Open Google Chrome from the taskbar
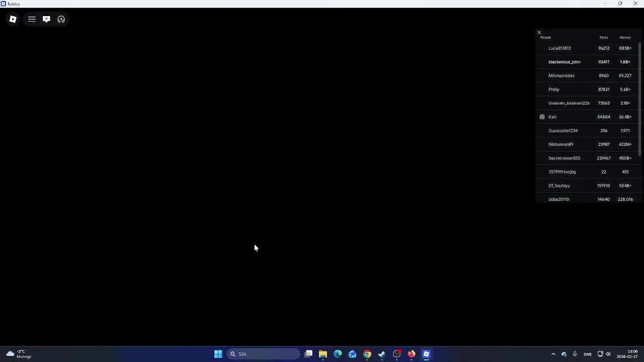The image size is (644, 362). coord(367,354)
